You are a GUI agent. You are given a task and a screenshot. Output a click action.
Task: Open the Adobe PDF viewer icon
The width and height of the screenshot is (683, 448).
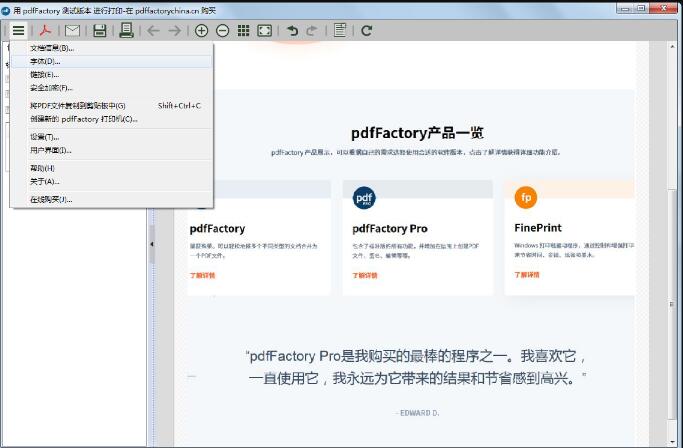pyautogui.click(x=45, y=31)
